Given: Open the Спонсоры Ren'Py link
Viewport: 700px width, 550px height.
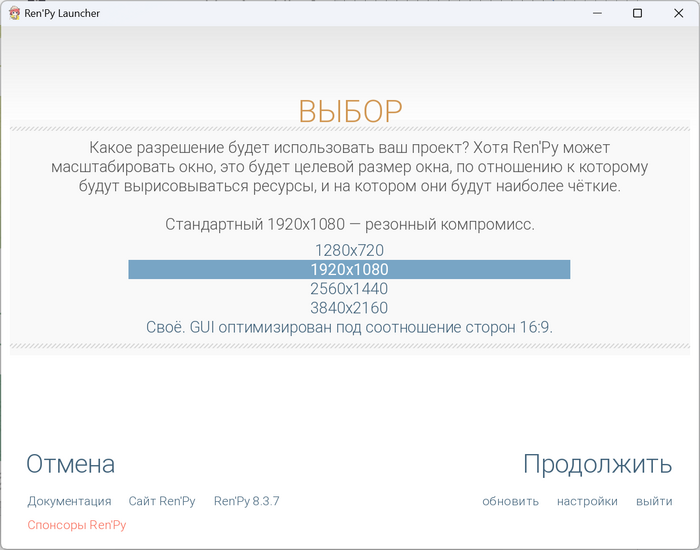Looking at the screenshot, I should click(x=77, y=525).
